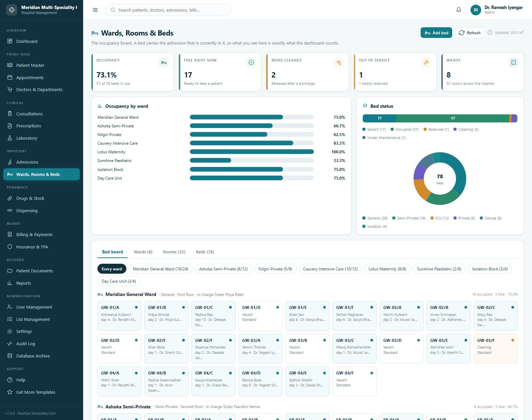532x420 pixels.
Task: Switch to the Bed board tab
Action: coord(112,252)
